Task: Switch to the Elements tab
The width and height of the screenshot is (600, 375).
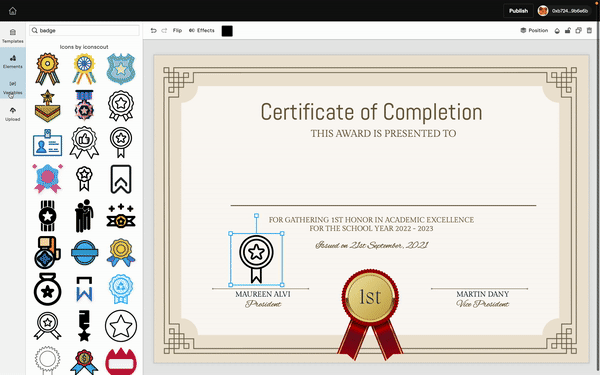Action: click(x=13, y=61)
